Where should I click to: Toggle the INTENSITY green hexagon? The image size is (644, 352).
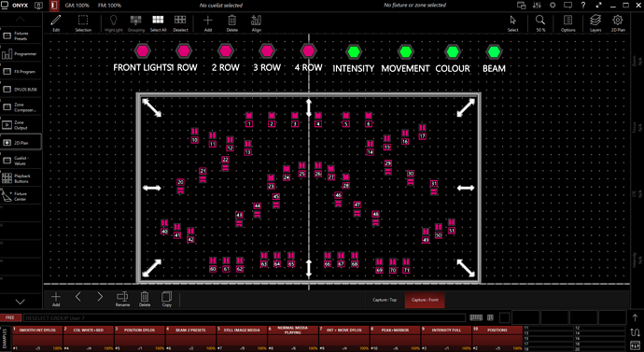pos(353,51)
